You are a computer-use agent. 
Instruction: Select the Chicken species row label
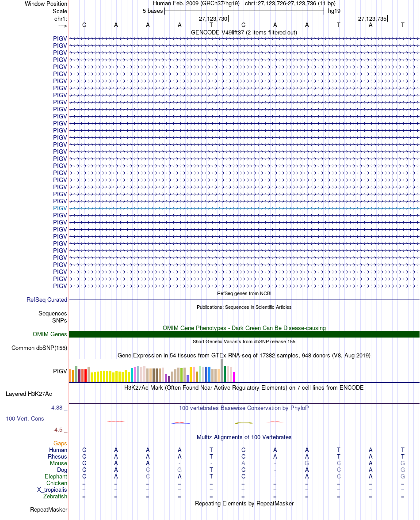tap(57, 483)
